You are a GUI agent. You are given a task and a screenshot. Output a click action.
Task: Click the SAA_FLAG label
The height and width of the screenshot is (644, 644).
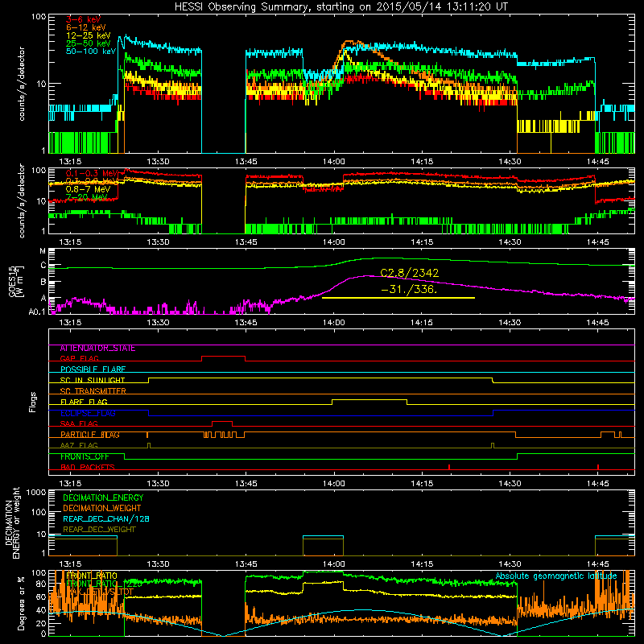pyautogui.click(x=79, y=424)
